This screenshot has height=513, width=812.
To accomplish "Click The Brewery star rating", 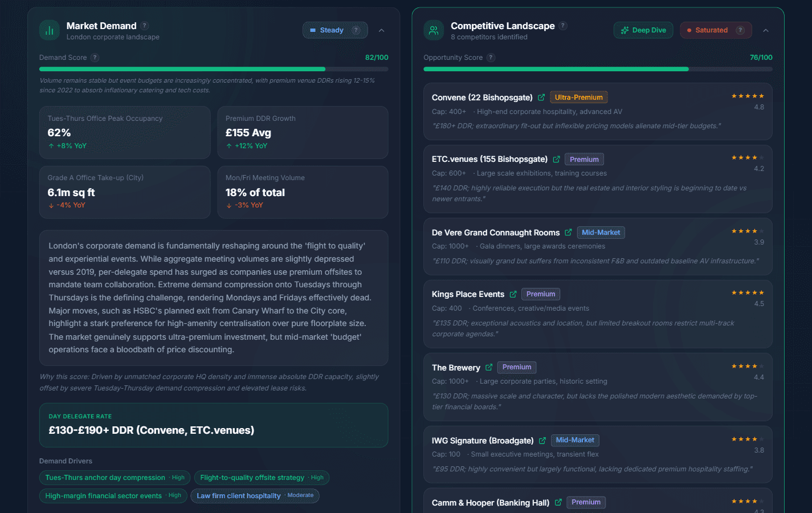I will tap(748, 367).
